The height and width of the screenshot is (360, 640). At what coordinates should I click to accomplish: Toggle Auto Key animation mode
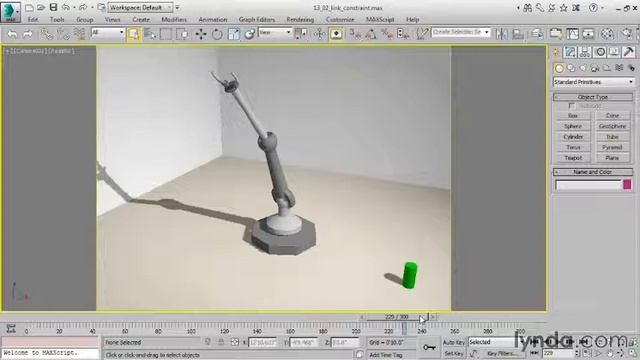(454, 342)
